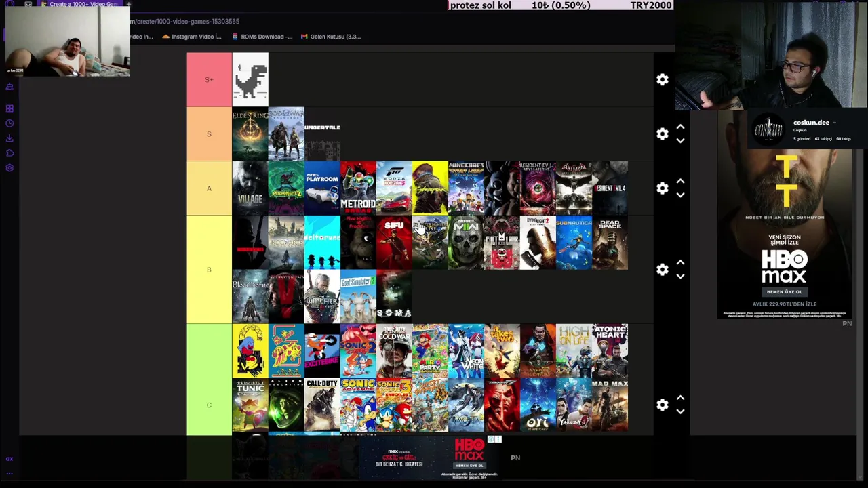Open settings gear for the C tier row
The width and height of the screenshot is (868, 488).
[663, 405]
